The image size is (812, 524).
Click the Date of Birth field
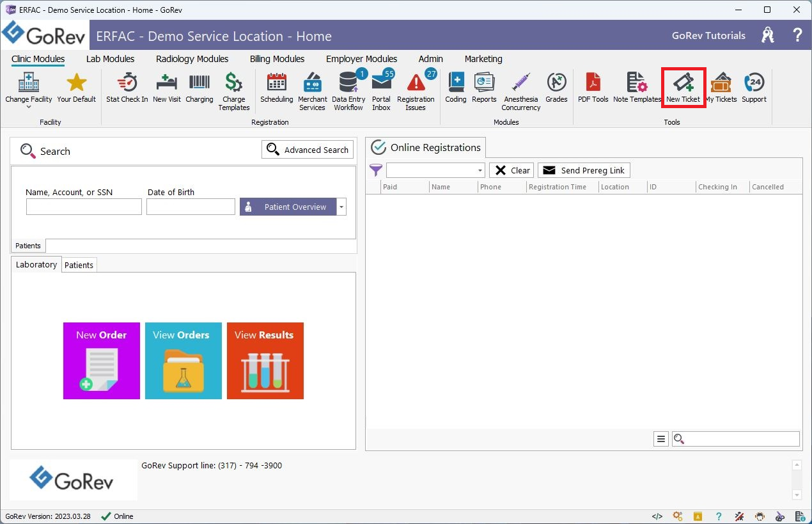[191, 207]
